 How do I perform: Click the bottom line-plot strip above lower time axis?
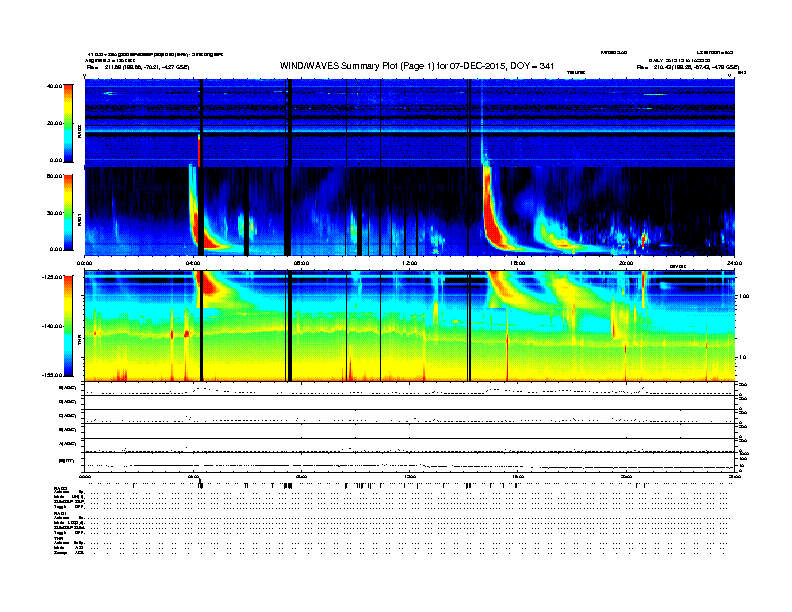click(x=409, y=462)
